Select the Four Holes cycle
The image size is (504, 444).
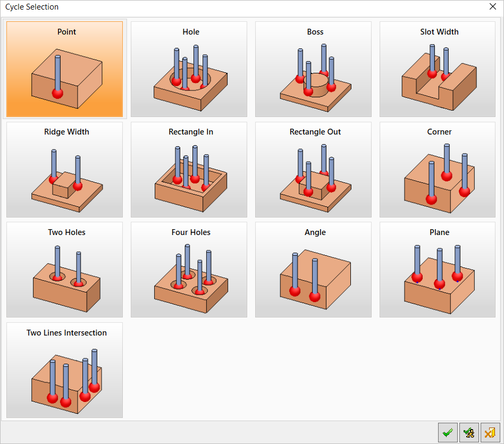coord(189,270)
